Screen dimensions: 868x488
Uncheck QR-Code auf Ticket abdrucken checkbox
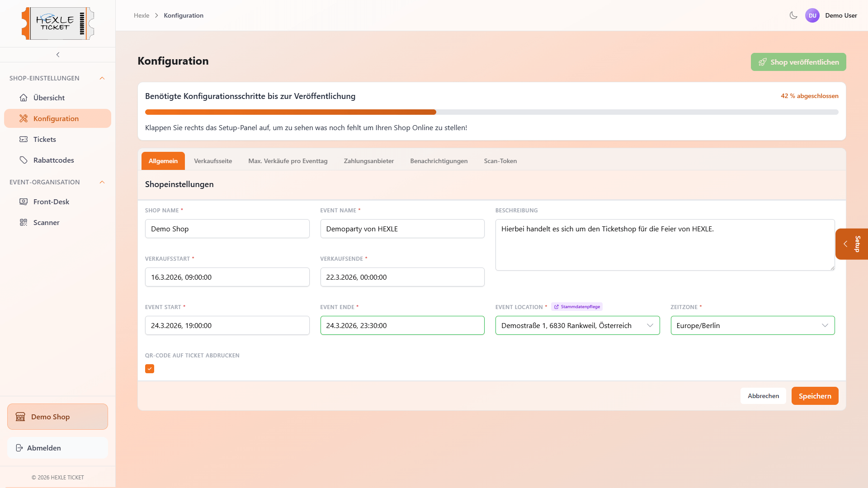click(150, 369)
